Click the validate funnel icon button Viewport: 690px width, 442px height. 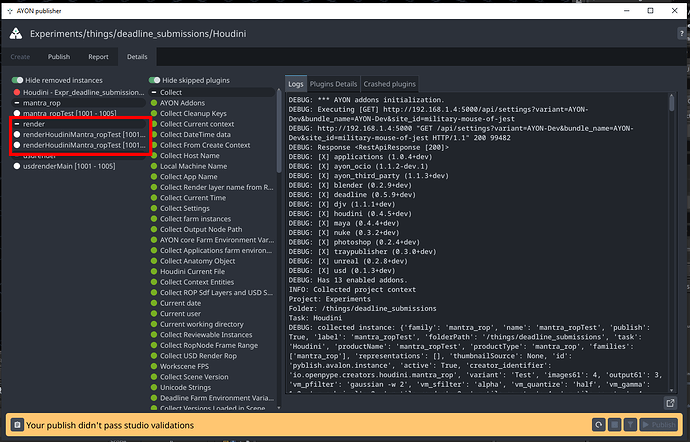coord(630,425)
